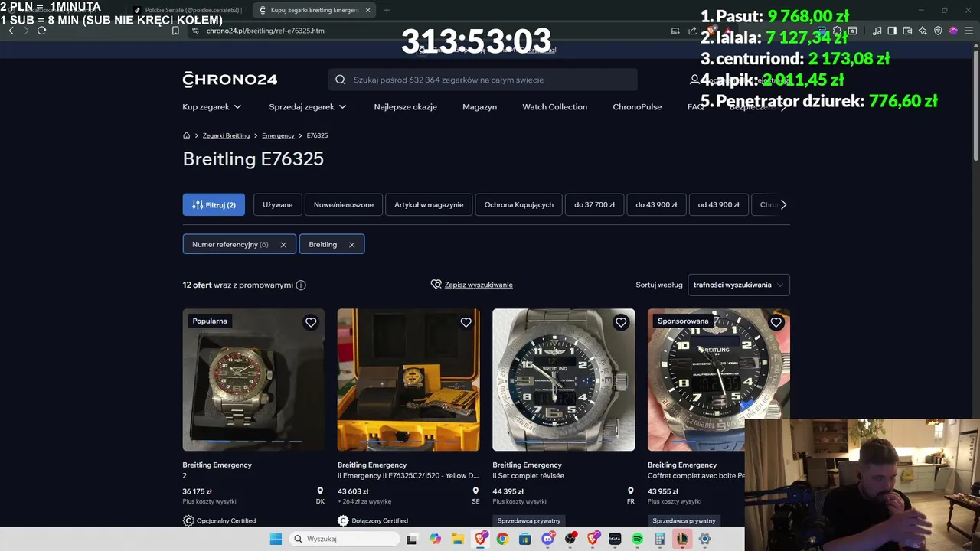
Task: Favorite the 44 395 zł Breitling listing
Action: pos(621,322)
